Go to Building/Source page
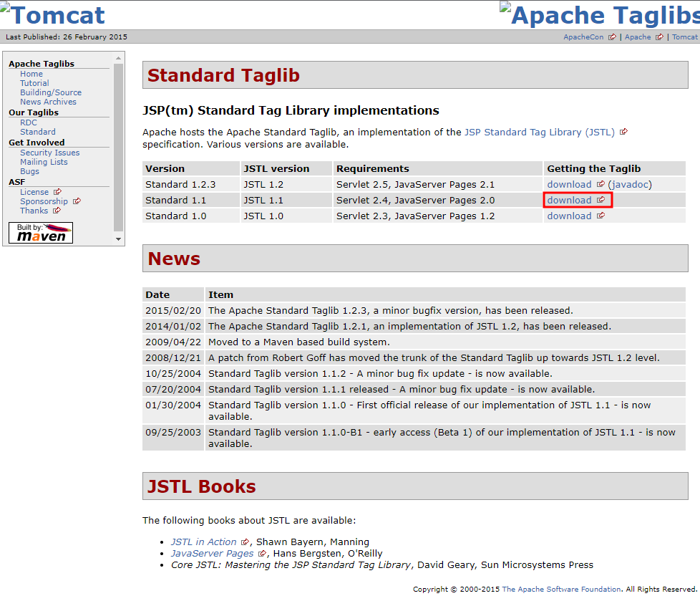 point(51,92)
